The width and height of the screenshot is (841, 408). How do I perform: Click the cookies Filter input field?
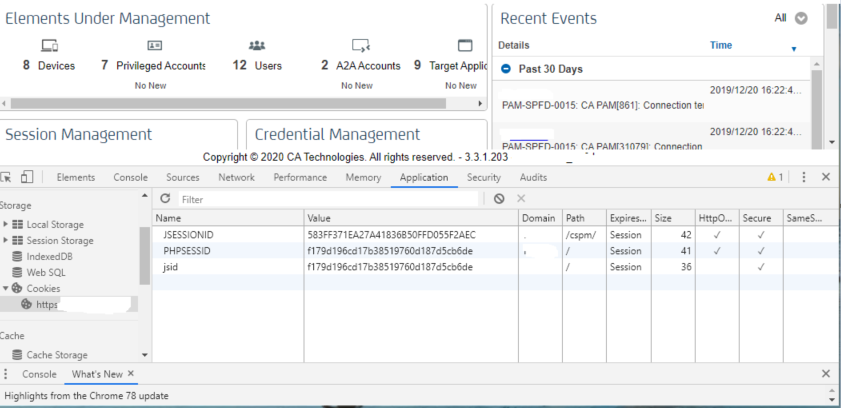tap(330, 199)
